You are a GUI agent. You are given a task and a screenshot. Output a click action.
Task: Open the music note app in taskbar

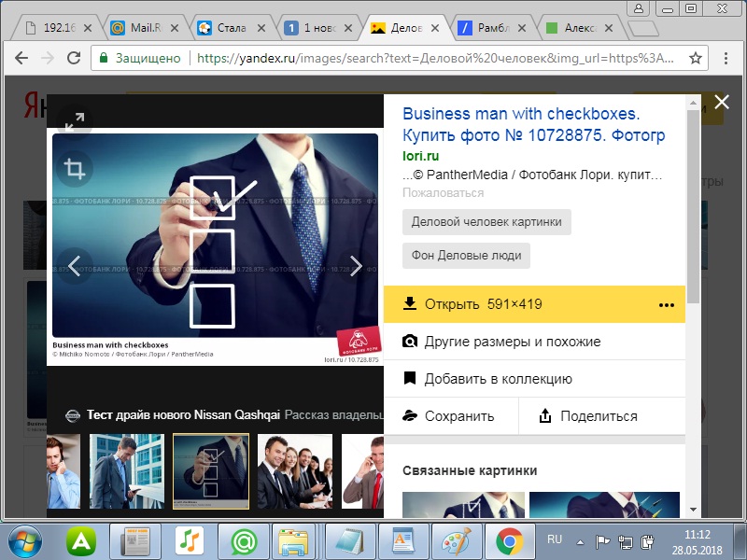[x=190, y=541]
